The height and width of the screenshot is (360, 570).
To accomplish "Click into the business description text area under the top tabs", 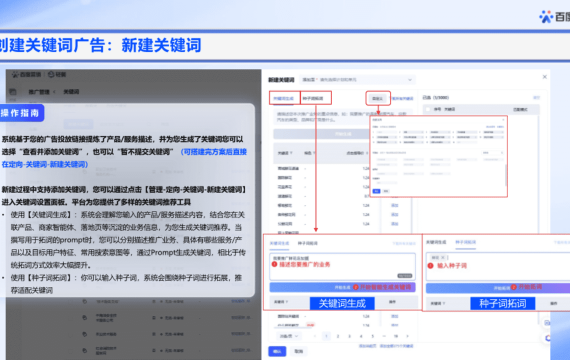I will click(342, 117).
